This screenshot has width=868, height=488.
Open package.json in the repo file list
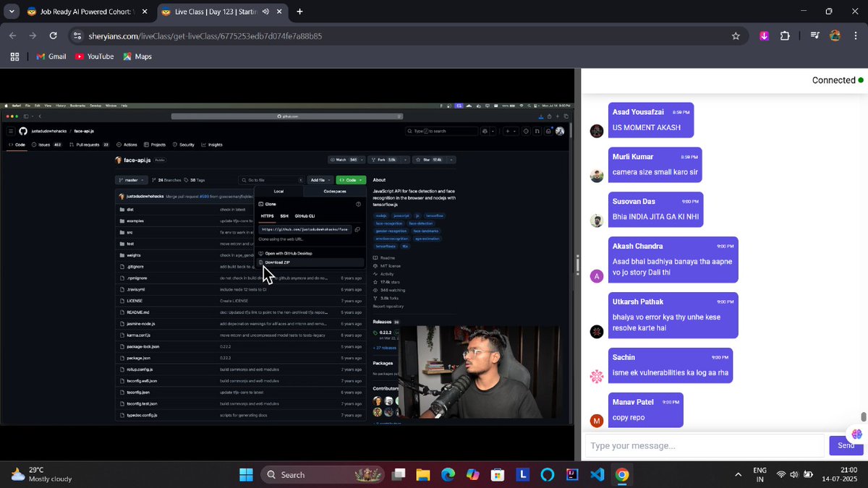[138, 358]
